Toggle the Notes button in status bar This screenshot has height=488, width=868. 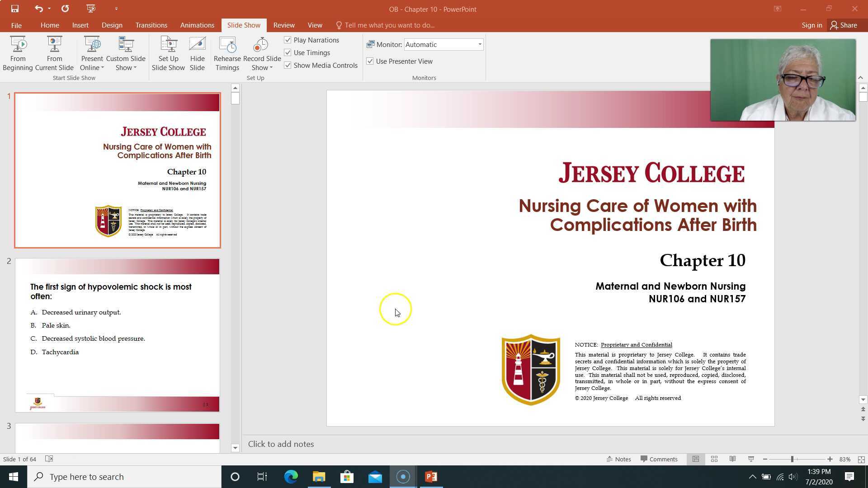[618, 459]
